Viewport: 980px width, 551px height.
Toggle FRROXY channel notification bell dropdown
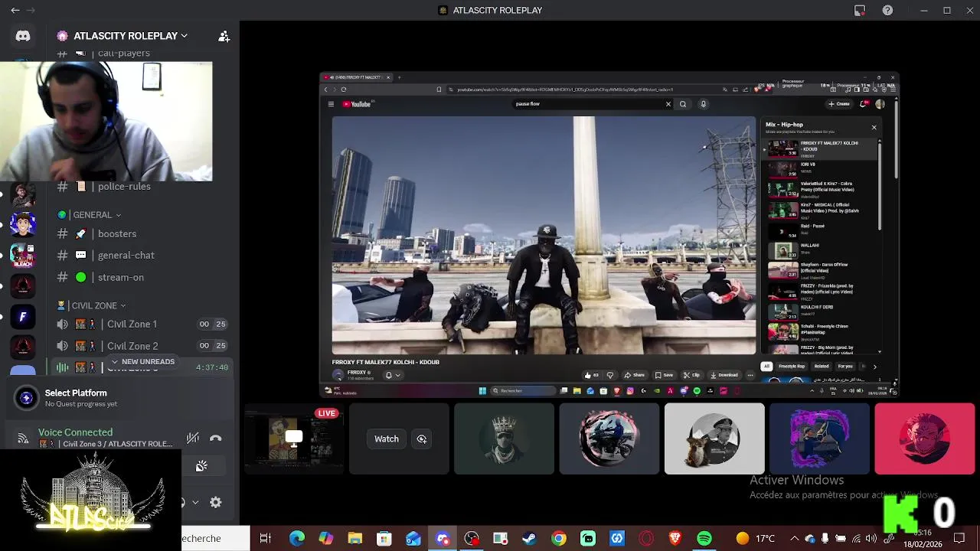click(x=392, y=375)
